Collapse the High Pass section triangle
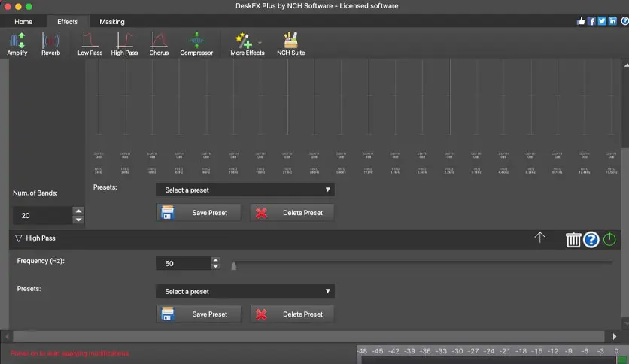This screenshot has height=364, width=629. [19, 238]
